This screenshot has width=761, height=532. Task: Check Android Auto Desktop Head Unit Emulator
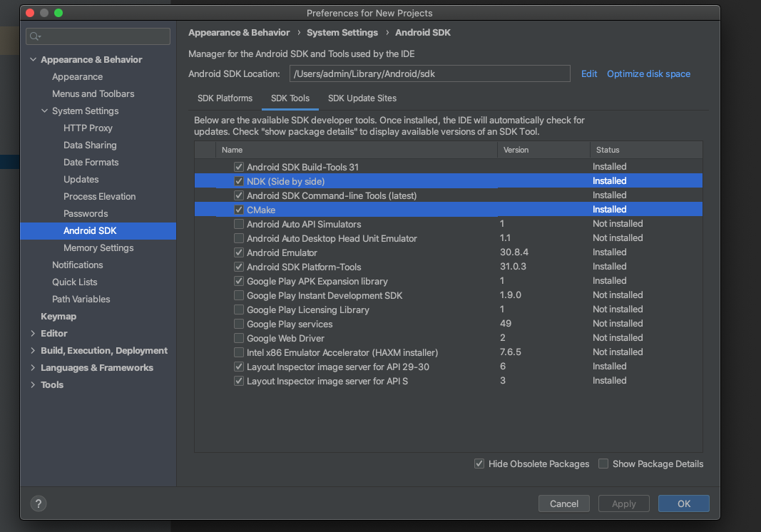point(239,238)
